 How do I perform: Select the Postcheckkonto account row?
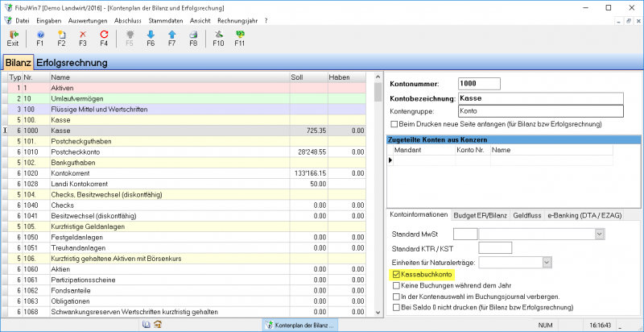pos(184,152)
